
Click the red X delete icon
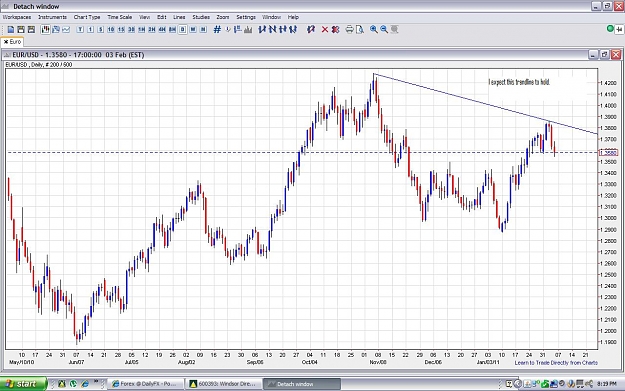pyautogui.click(x=325, y=29)
